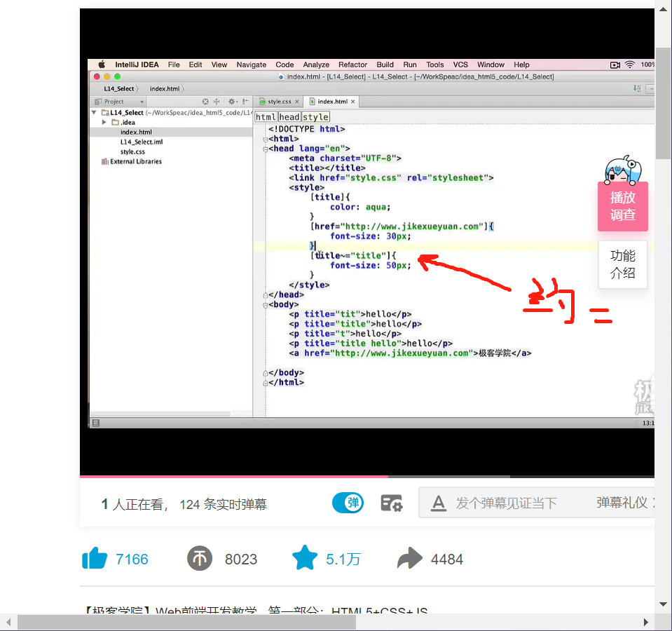
Task: Click the pink playback survey button
Action: coord(623,206)
